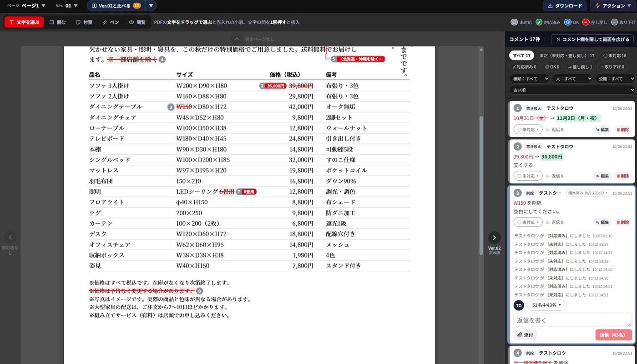637x364 pixels.
Task: Delete comment 1 with 削除
Action: (x=623, y=130)
